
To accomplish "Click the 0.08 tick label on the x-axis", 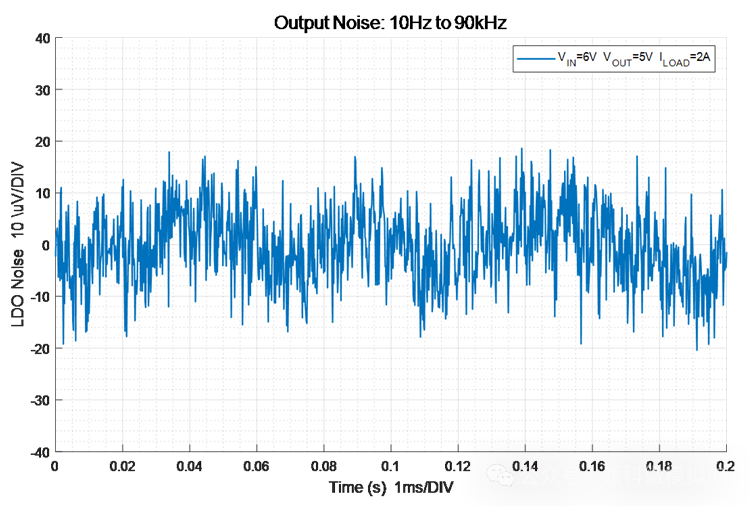I will tap(324, 466).
